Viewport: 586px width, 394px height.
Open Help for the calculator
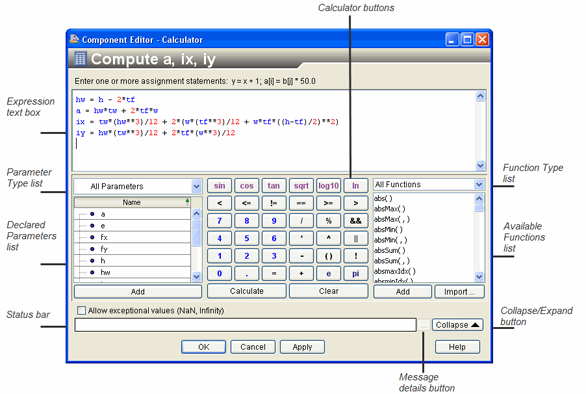click(x=457, y=347)
